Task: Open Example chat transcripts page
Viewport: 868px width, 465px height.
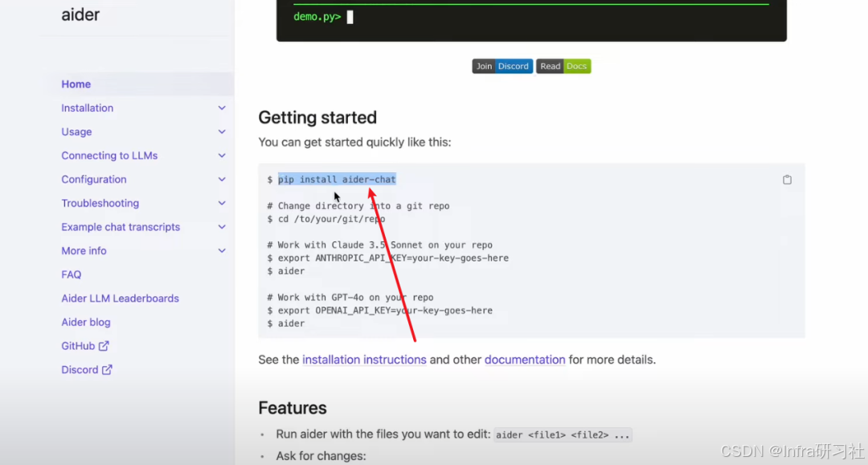Action: coord(120,227)
